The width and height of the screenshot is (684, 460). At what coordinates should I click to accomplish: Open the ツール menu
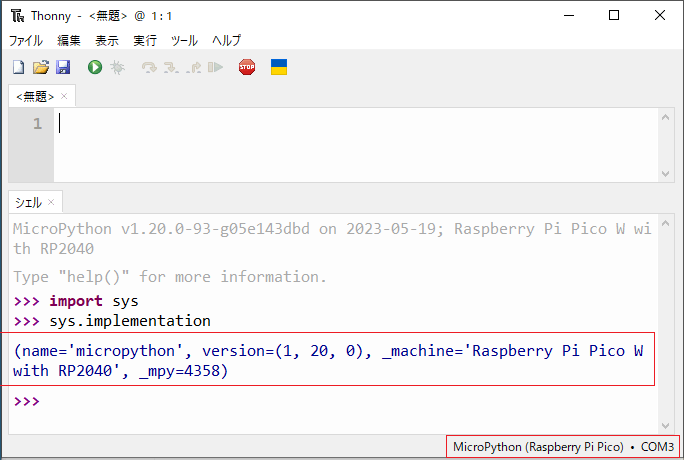(184, 41)
